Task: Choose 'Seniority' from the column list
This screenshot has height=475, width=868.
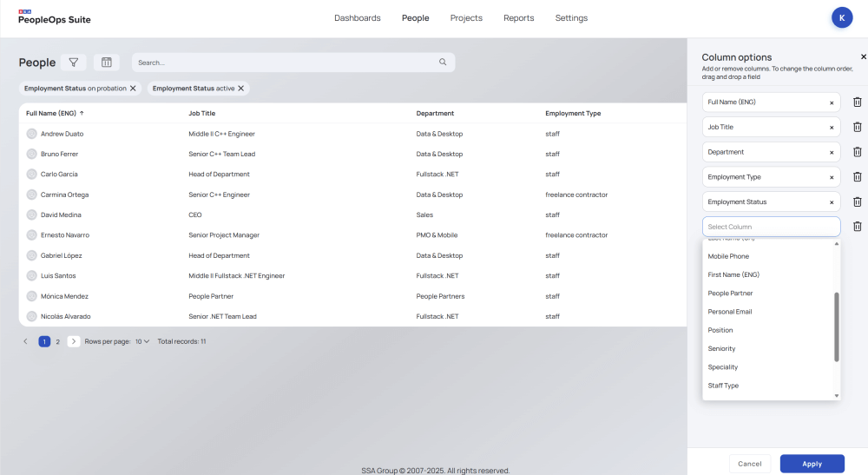Action: click(x=721, y=348)
